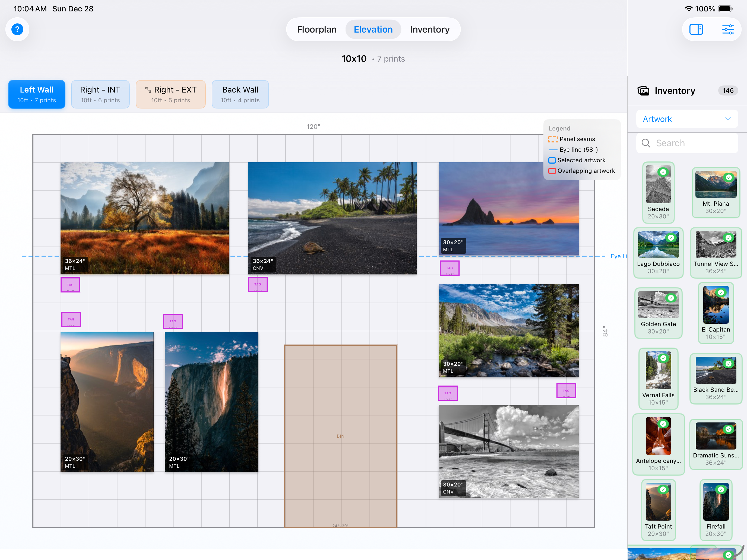Open the Right - EXT wall selector
This screenshot has height=560, width=747.
[170, 94]
